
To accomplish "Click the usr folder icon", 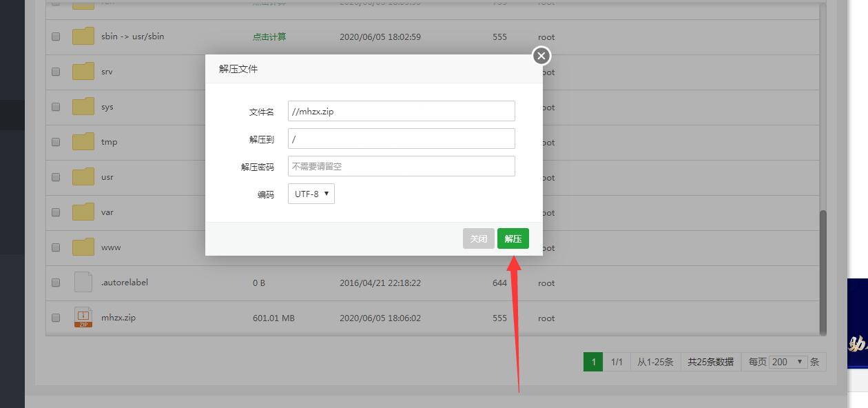I will coord(83,176).
